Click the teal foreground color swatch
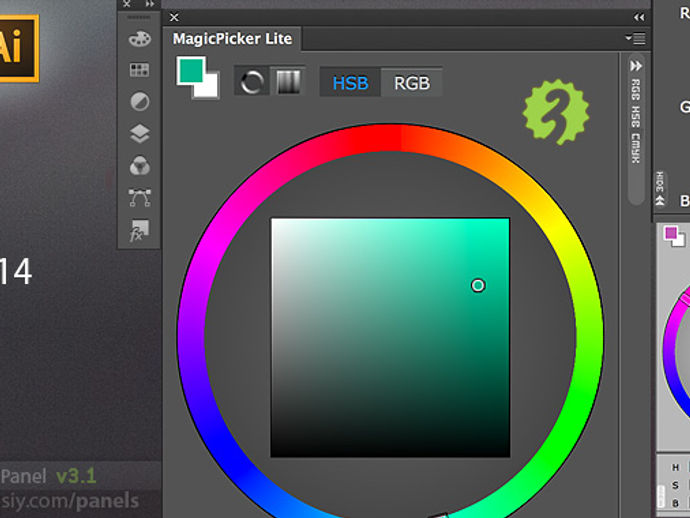The image size is (690, 518). pyautogui.click(x=191, y=70)
